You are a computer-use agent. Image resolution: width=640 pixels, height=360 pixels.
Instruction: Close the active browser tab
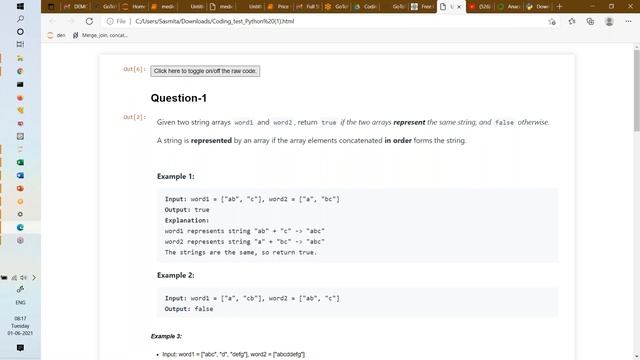coord(459,7)
